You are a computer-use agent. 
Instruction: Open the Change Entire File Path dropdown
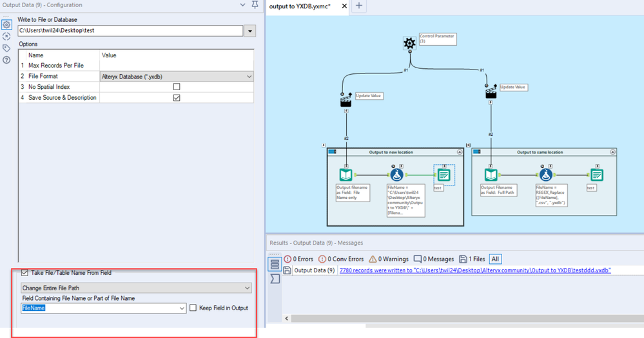[x=136, y=288]
